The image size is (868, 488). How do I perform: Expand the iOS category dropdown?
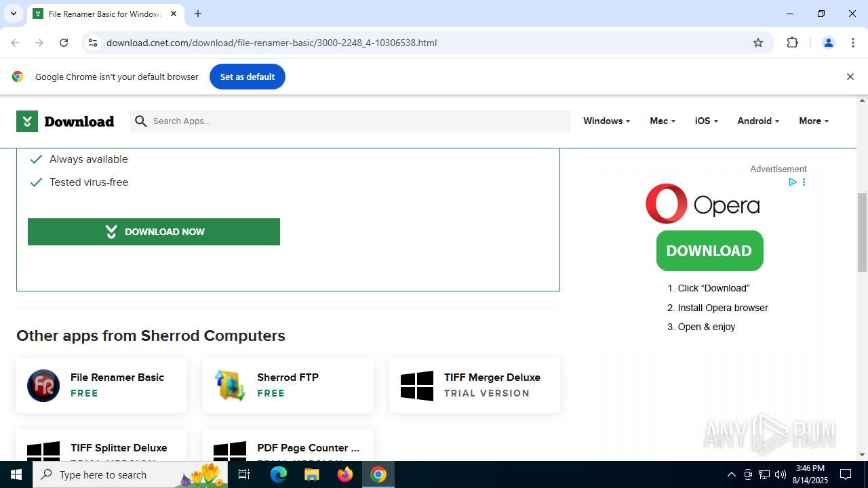[x=706, y=121]
